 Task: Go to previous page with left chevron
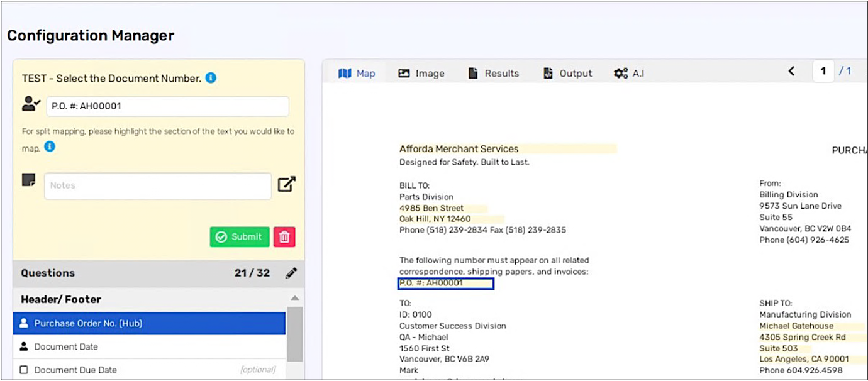(791, 72)
